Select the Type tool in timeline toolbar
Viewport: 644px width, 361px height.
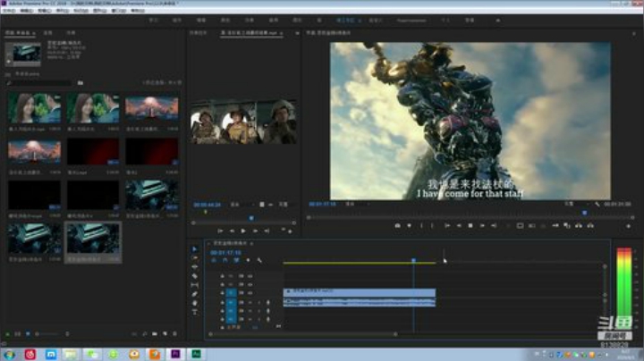click(195, 312)
